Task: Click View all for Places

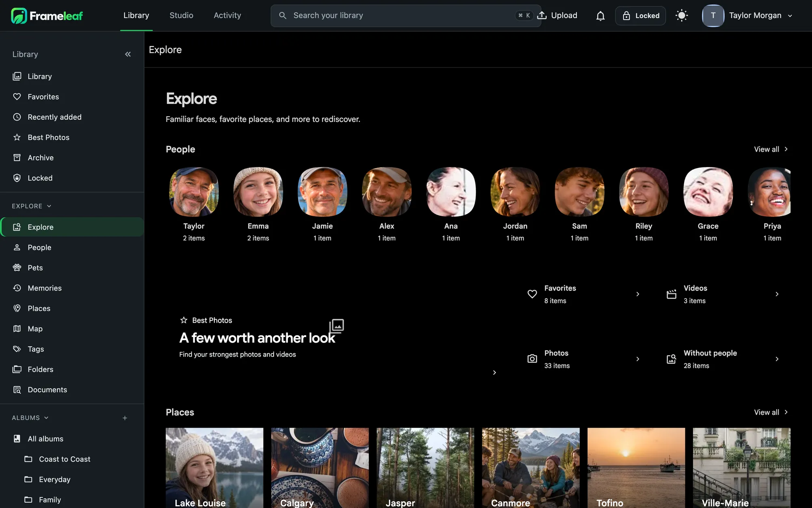Action: (771, 412)
